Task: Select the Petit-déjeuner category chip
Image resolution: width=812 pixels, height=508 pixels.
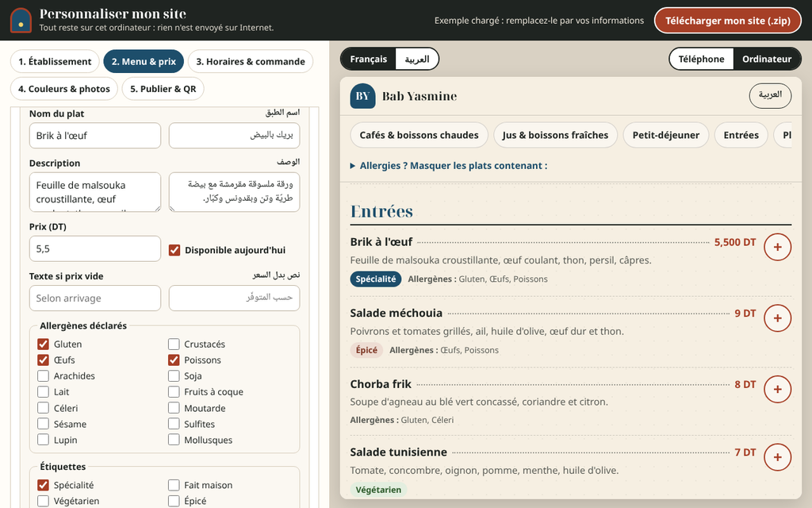Action: coord(666,135)
